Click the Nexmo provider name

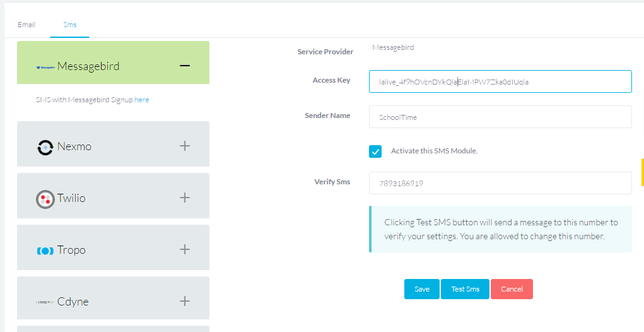74,146
